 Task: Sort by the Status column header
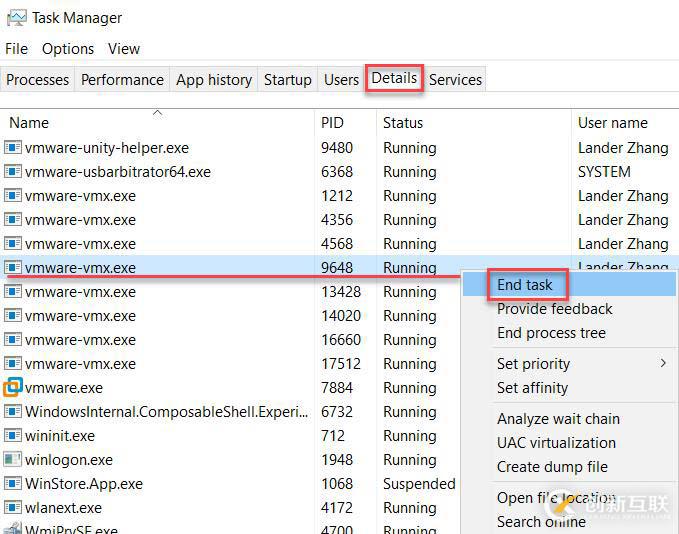click(474, 123)
